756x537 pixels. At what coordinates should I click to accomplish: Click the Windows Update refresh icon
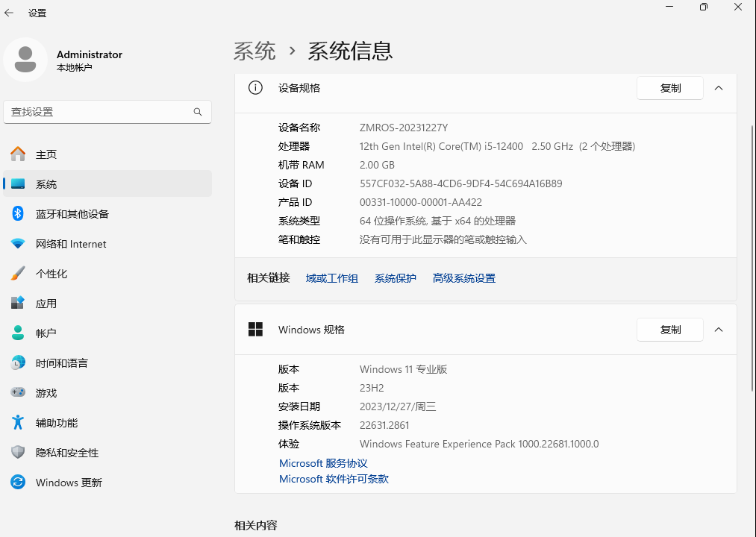18,482
